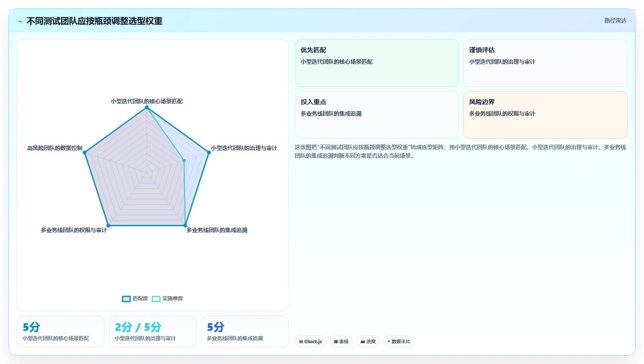
Task: Click the axis label 多业务线团队的集成追溯 on chart
Action: click(x=217, y=230)
